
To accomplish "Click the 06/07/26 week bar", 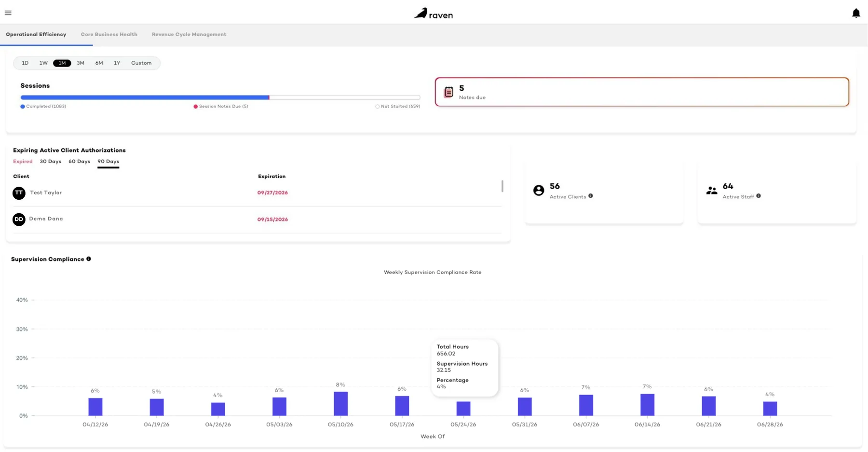I will [x=586, y=405].
